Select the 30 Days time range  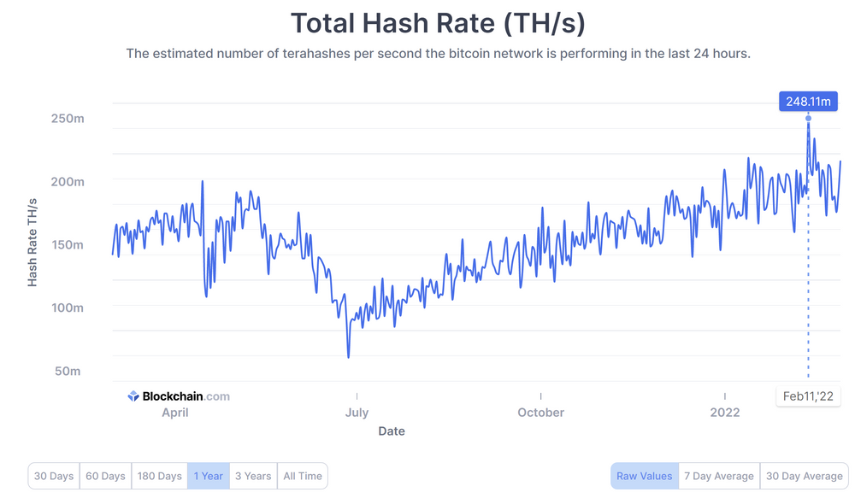53,476
